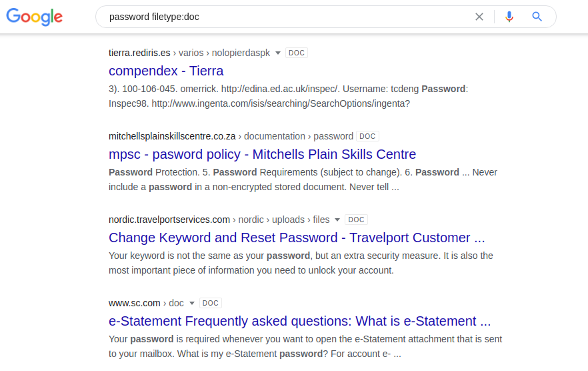Submit search with the magnifying glass icon
Image resolution: width=588 pixels, height=371 pixels.
(x=537, y=17)
